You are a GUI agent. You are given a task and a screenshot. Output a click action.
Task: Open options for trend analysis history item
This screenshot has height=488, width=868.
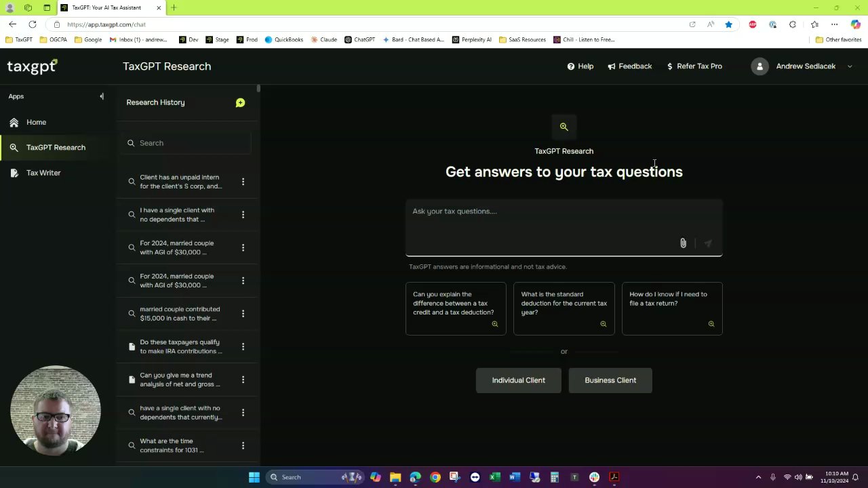click(x=243, y=380)
